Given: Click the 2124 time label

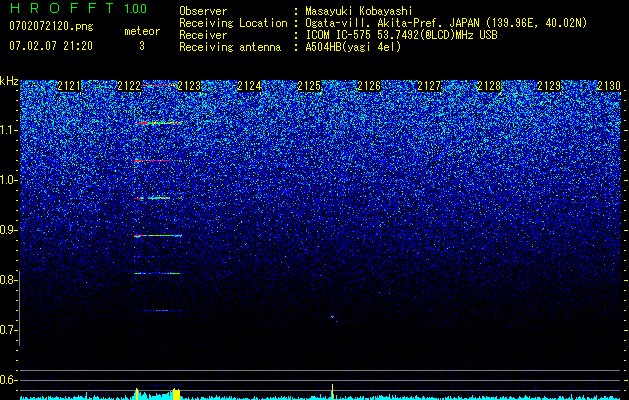Looking at the screenshot, I should point(249,86).
